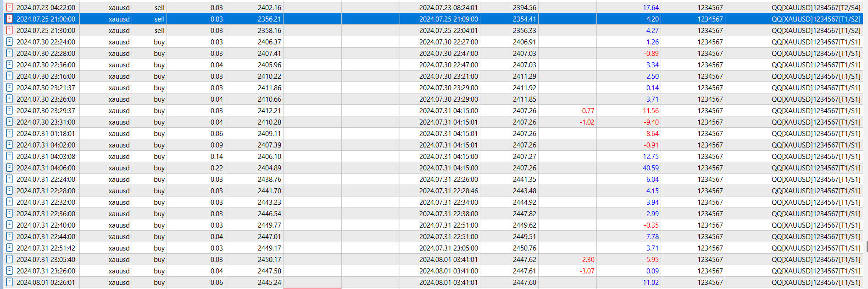Click the order icon for 2024.07.31 04:03:08
This screenshot has height=289, width=868.
tap(9, 156)
